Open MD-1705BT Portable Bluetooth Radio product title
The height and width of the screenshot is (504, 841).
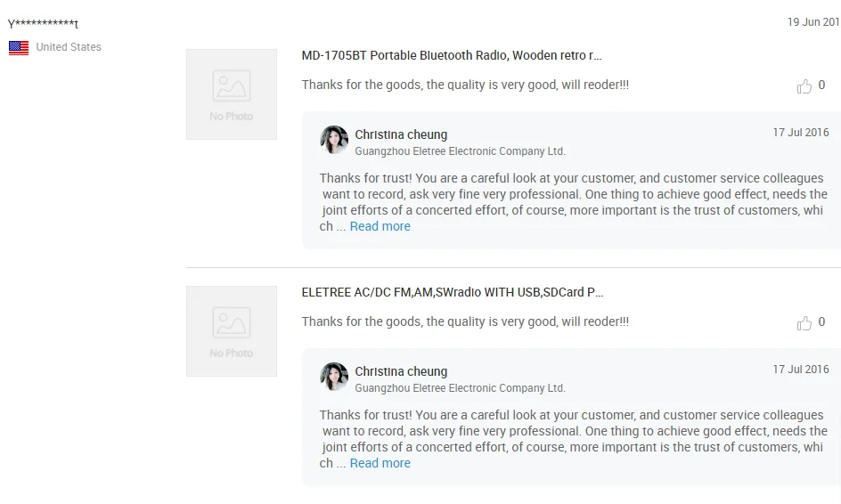pyautogui.click(x=452, y=56)
